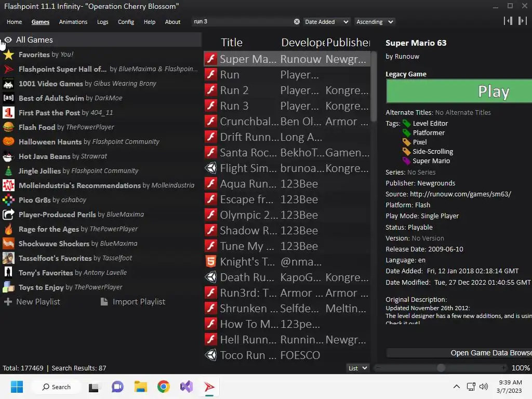
Task: Click Open Game Data Browser button
Action: [x=459, y=353]
